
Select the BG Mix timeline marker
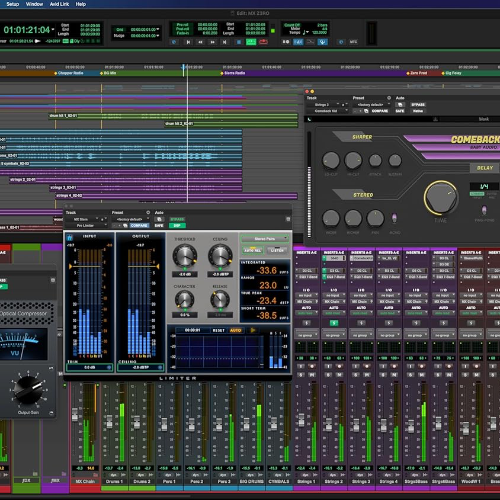click(x=108, y=73)
